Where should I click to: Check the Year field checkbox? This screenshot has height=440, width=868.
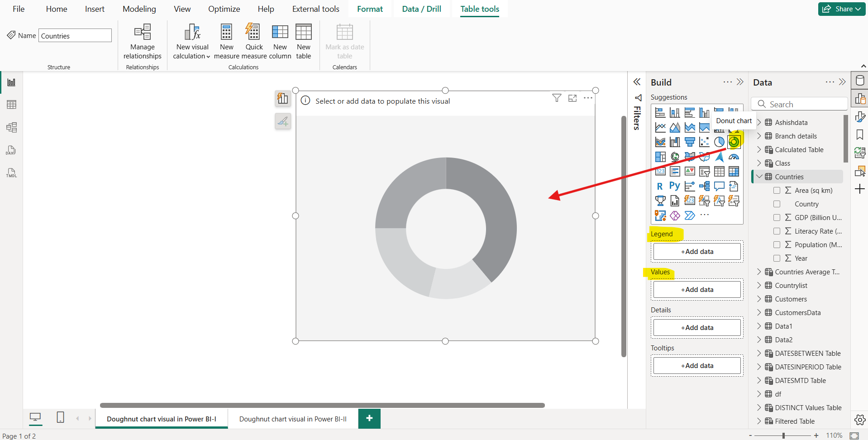coord(777,258)
